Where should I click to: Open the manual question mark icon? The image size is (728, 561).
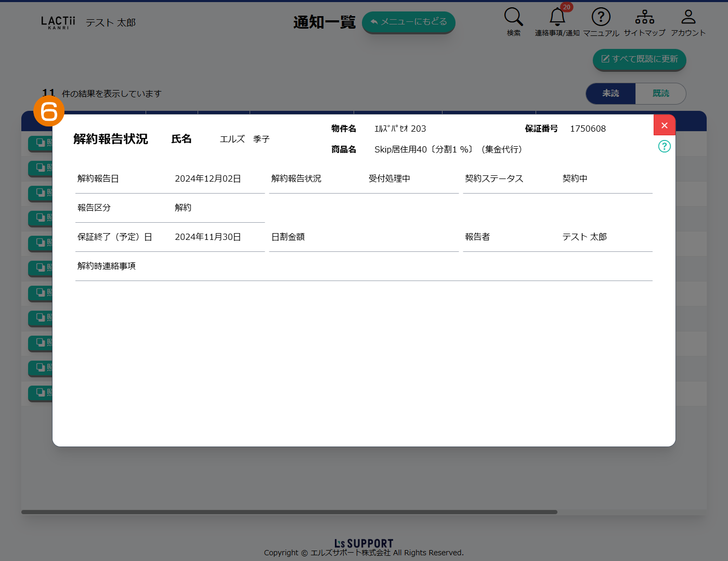pos(601,17)
